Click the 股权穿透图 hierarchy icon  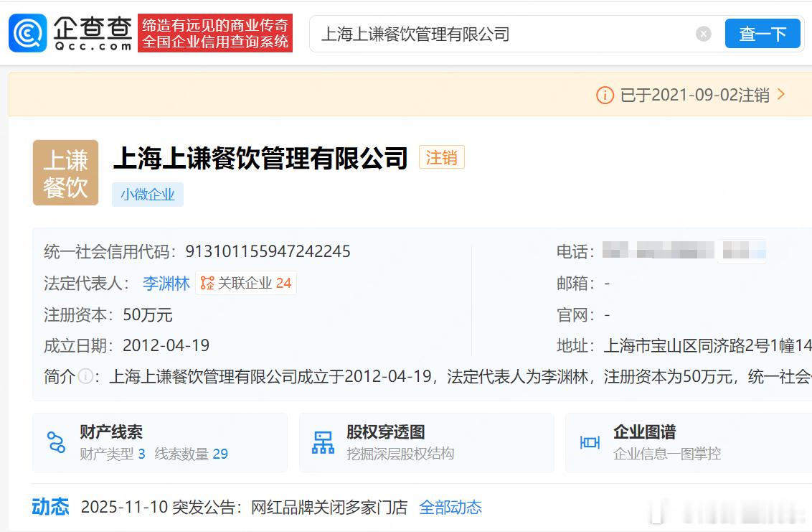(x=323, y=442)
